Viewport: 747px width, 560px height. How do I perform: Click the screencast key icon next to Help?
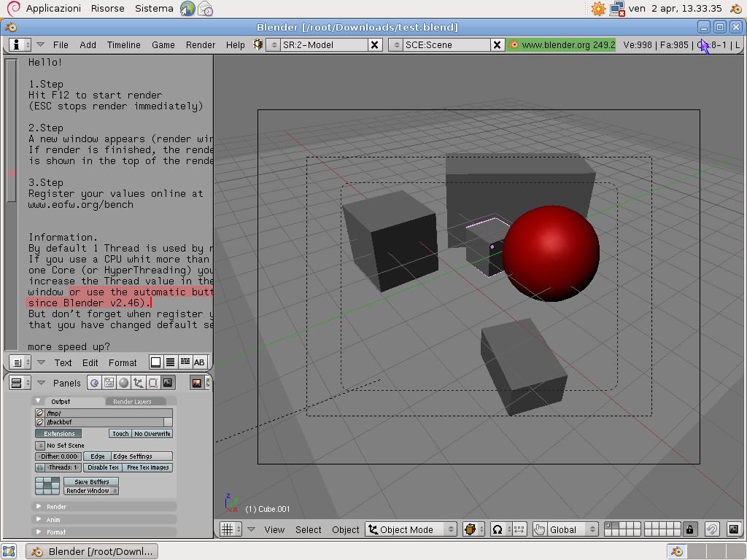pos(258,44)
